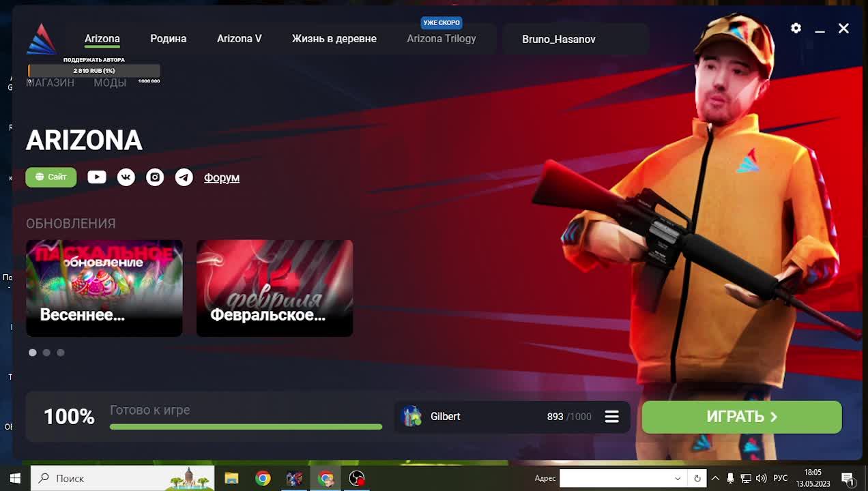Image resolution: width=868 pixels, height=491 pixels.
Task: Select the first updates carousel dot
Action: [x=32, y=353]
